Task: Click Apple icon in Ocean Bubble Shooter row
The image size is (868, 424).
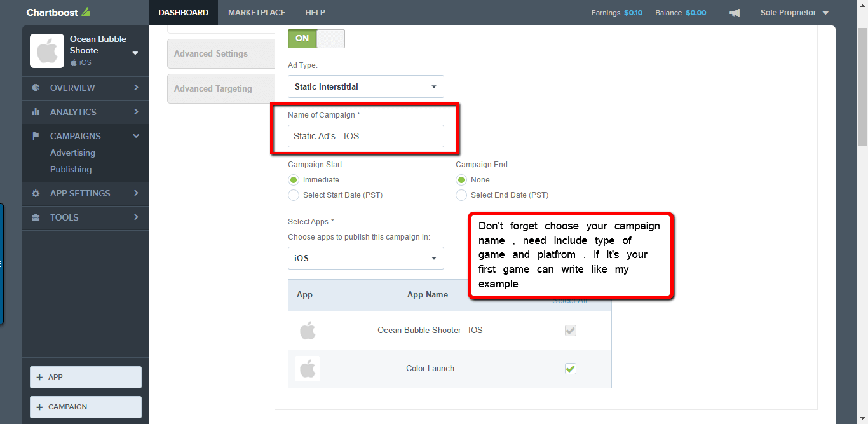Action: tap(308, 331)
